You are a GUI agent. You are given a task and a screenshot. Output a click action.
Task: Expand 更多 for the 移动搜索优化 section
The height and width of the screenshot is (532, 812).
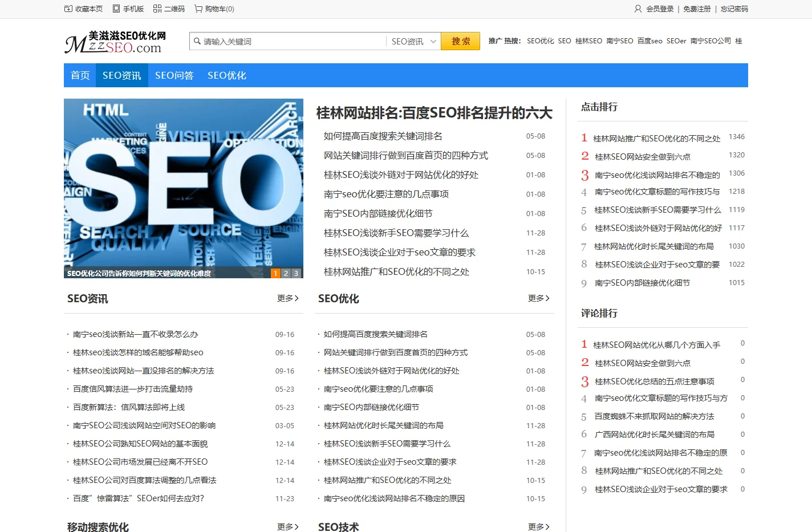288,527
